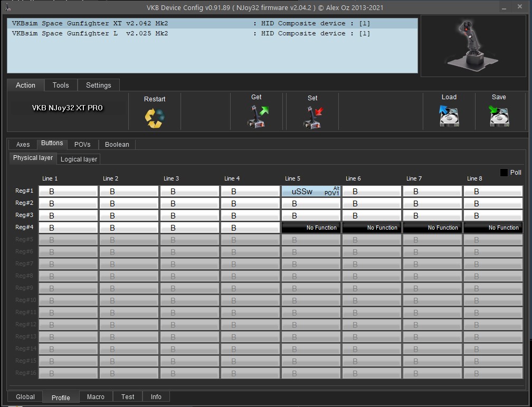
Task: Switch to Logical layer tab
Action: (79, 159)
